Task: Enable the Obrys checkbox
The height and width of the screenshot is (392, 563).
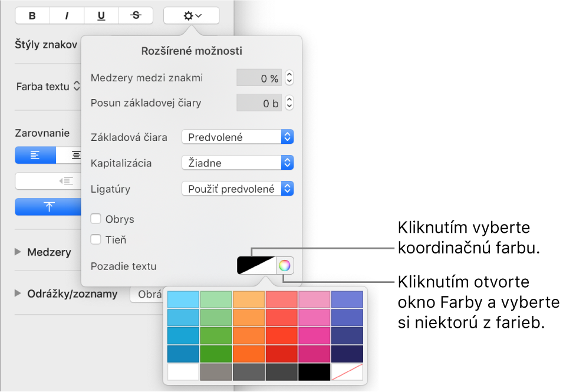Action: click(96, 219)
